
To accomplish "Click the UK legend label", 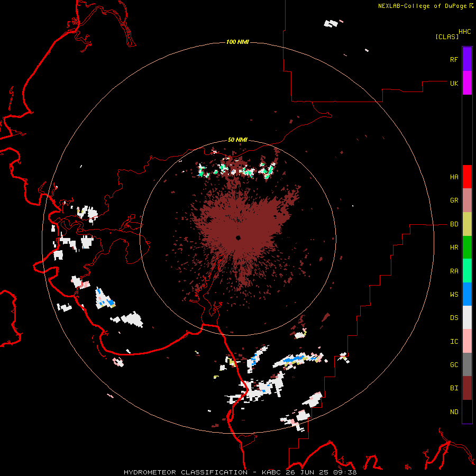I will tap(454, 83).
